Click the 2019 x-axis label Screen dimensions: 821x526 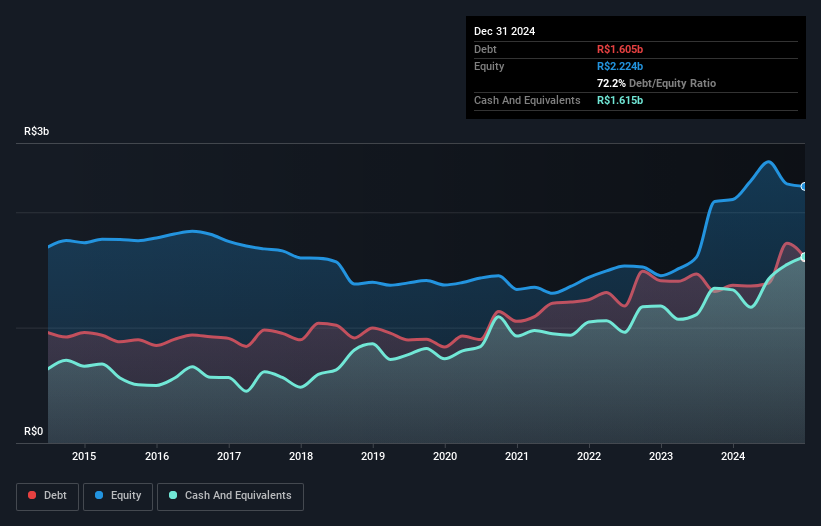pos(373,456)
